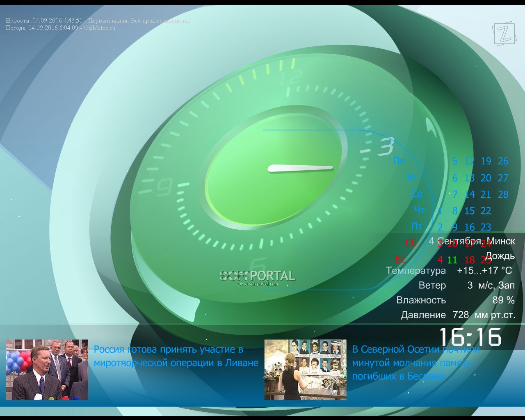525x420 pixels.
Task: Click the Z logo icon
Action: pyautogui.click(x=504, y=33)
